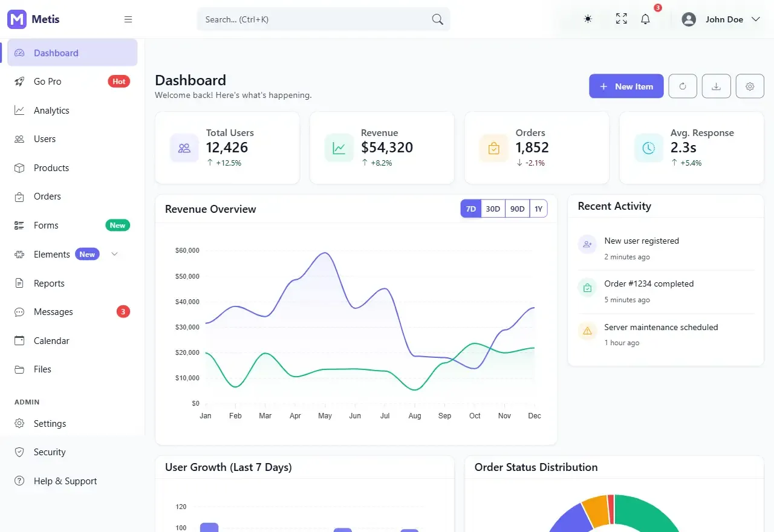This screenshot has height=532, width=774.
Task: Select the 7D range tab
Action: (471, 209)
